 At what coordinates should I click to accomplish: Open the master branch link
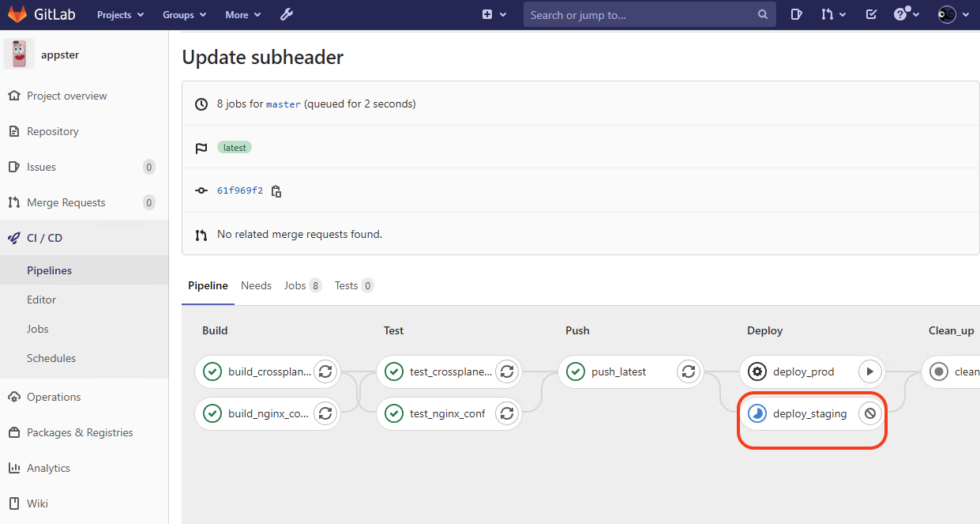283,104
